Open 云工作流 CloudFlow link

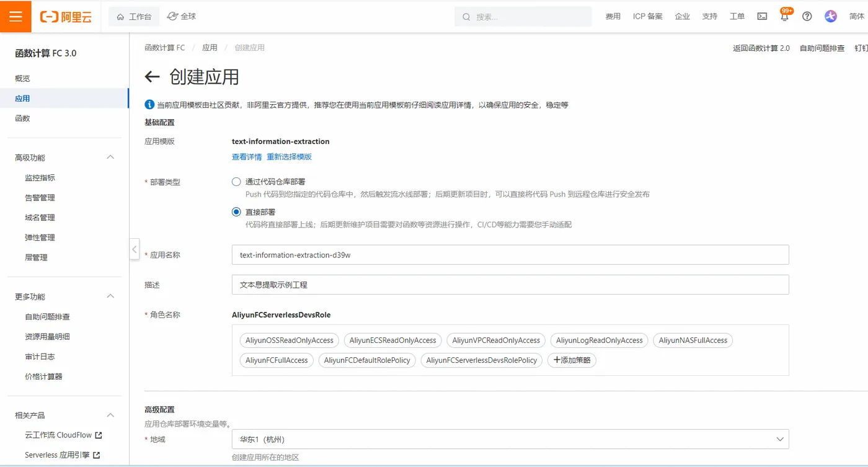coord(58,435)
